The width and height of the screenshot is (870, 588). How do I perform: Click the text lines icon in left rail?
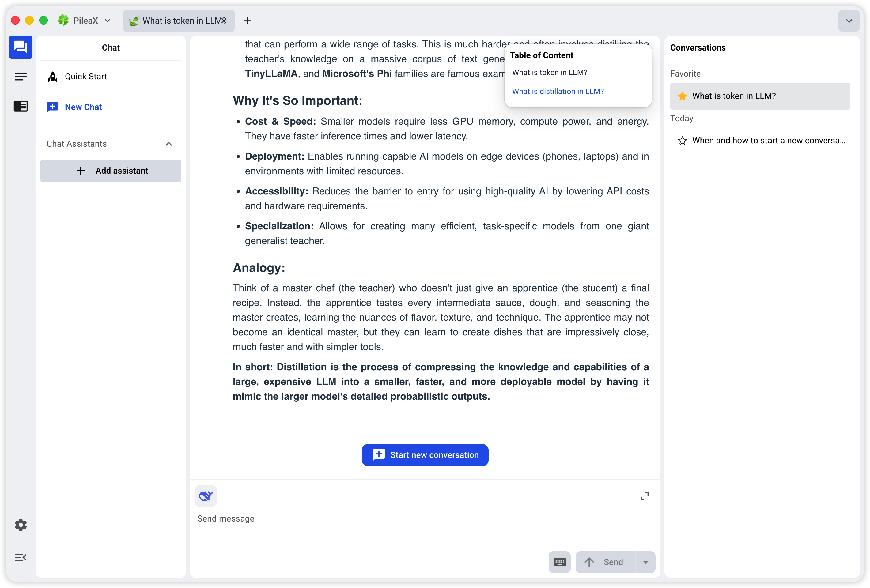[21, 77]
